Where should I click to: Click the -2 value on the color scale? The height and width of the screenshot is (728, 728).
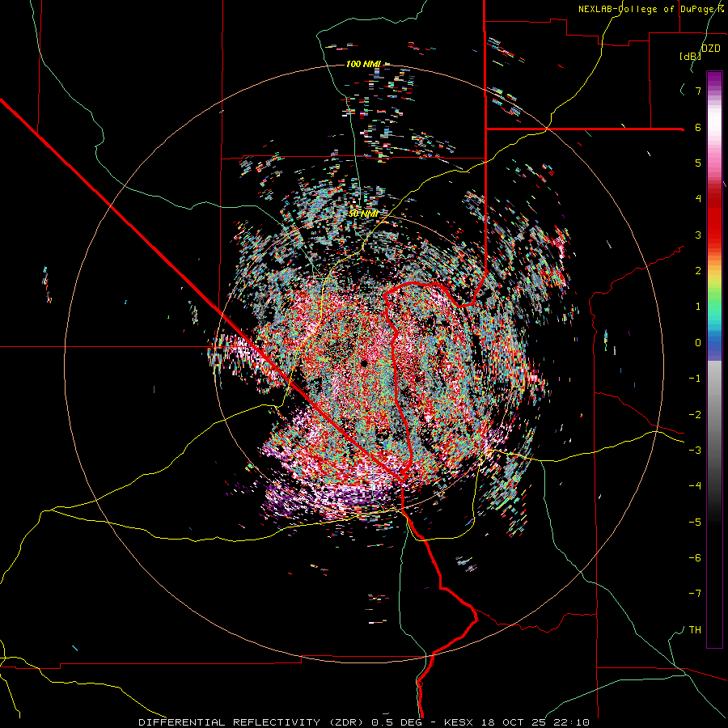[x=695, y=415]
